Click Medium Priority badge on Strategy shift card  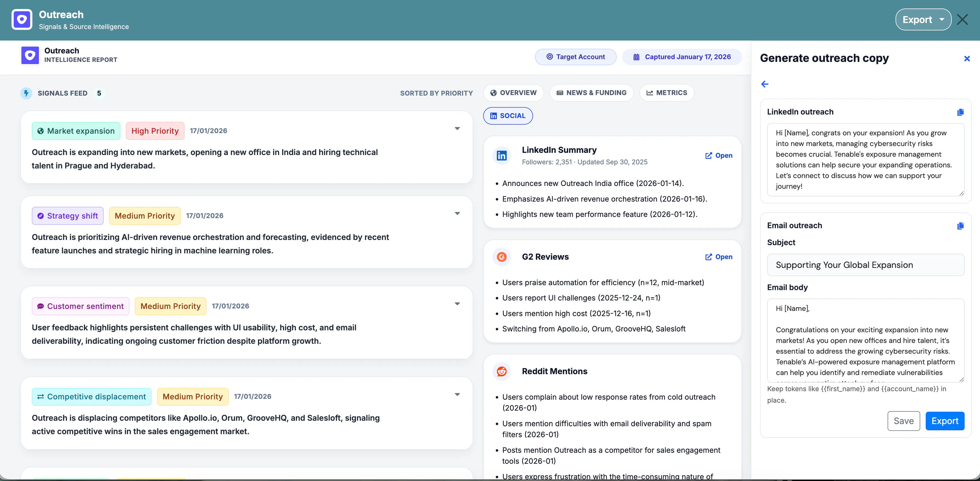145,216
